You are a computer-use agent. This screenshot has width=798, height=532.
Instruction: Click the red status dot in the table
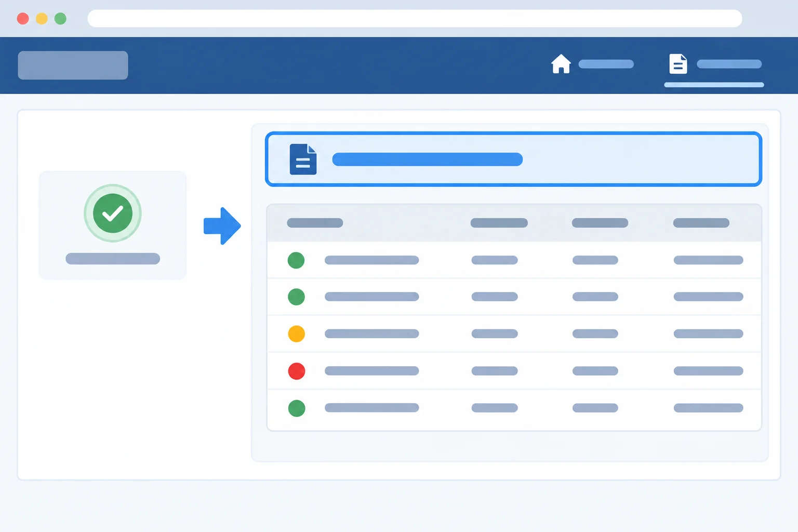coord(296,371)
